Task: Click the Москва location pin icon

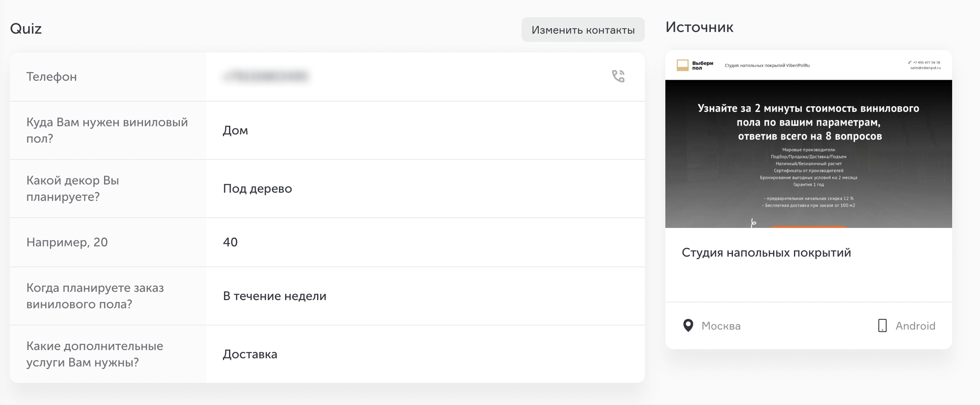Action: [x=688, y=326]
